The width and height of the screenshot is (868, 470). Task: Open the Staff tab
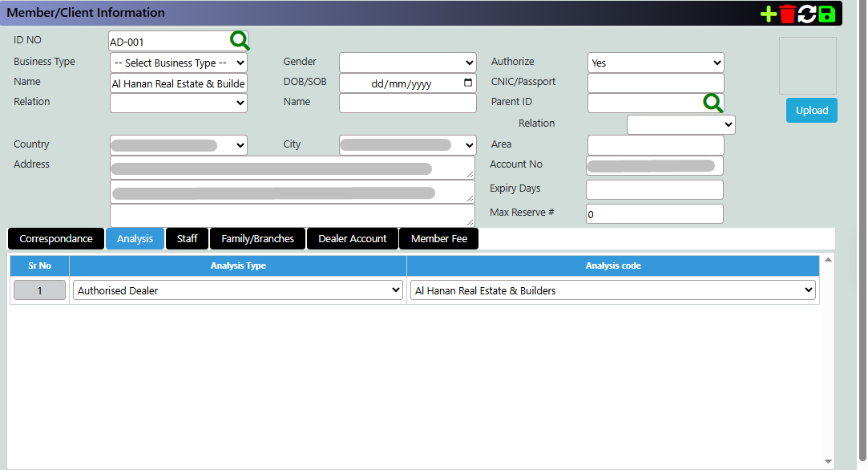(187, 239)
